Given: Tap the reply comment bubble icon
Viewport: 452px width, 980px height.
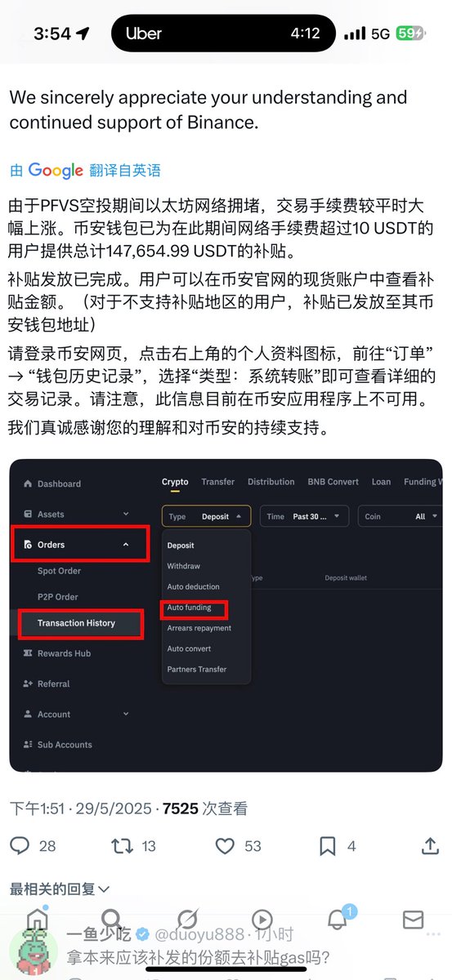Looking at the screenshot, I should click(20, 846).
